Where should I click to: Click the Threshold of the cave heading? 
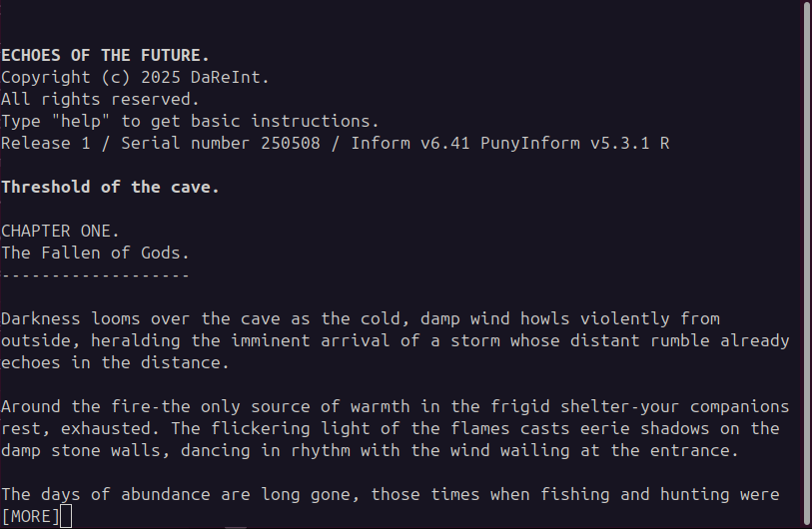(x=110, y=187)
